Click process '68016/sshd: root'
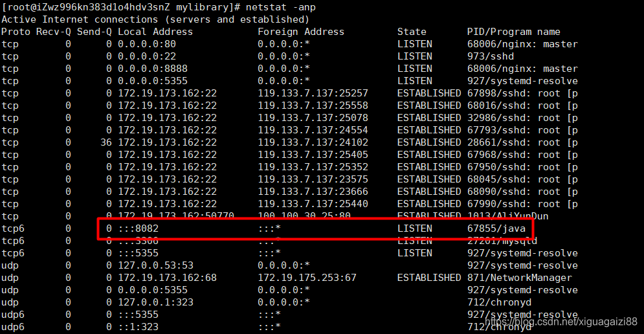644x334 pixels. (x=513, y=106)
